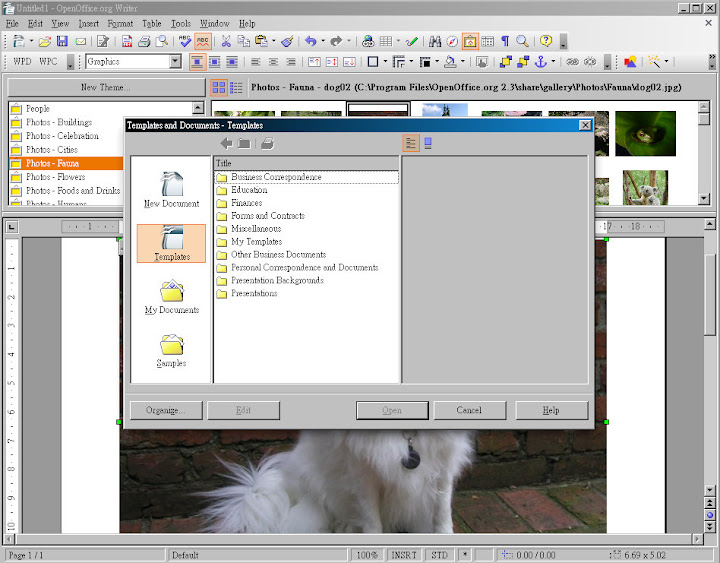The height and width of the screenshot is (563, 720).
Task: Click the Navigator compass icon
Action: click(452, 41)
